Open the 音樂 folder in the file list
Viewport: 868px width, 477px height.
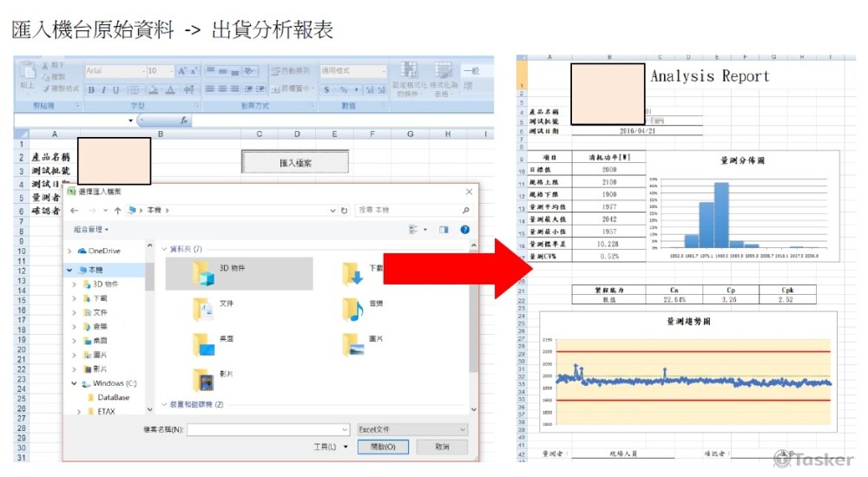(x=353, y=309)
